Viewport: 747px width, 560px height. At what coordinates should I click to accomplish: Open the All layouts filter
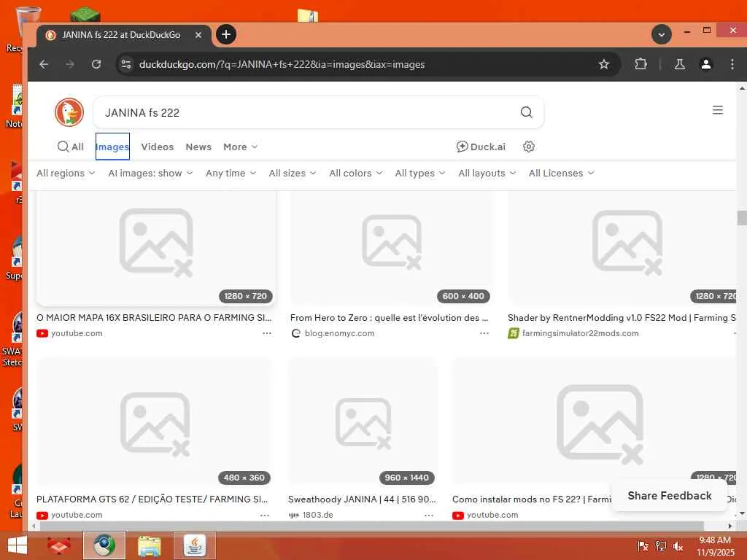487,173
